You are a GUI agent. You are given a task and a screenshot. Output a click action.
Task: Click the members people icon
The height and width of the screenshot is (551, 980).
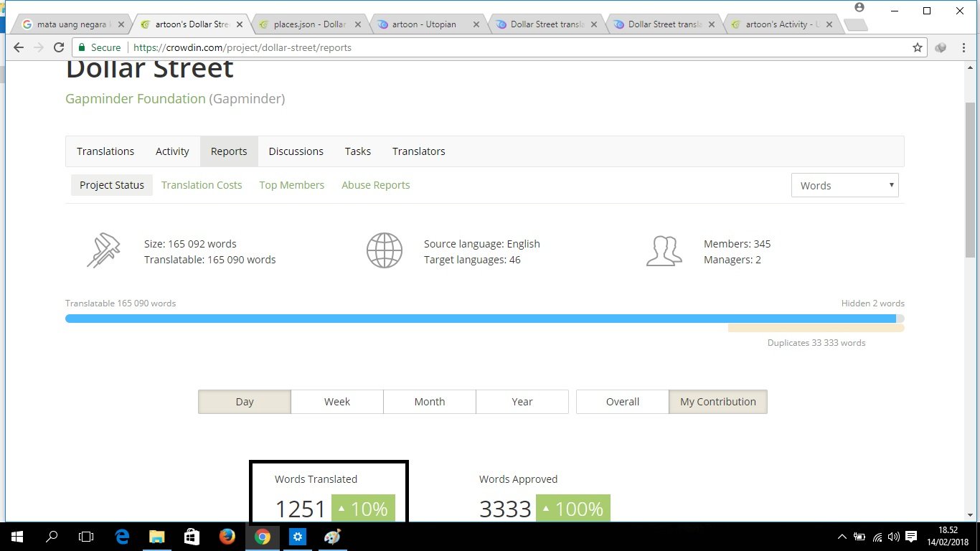click(x=664, y=251)
